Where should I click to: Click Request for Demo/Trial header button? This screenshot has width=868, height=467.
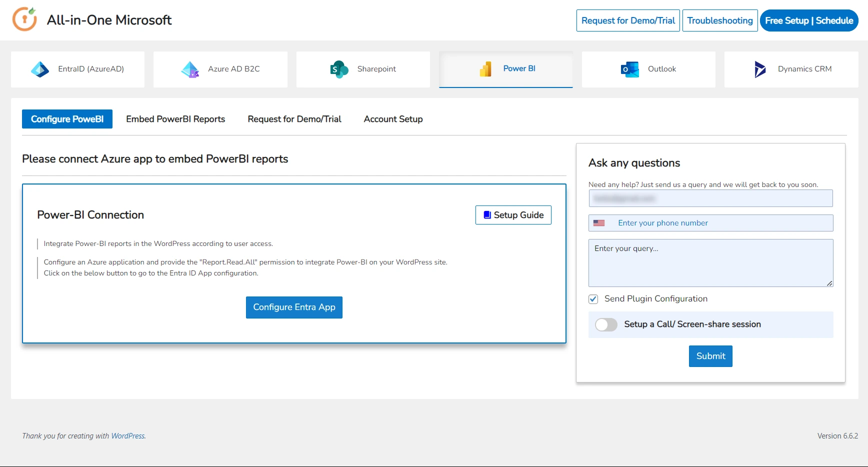pyautogui.click(x=628, y=20)
